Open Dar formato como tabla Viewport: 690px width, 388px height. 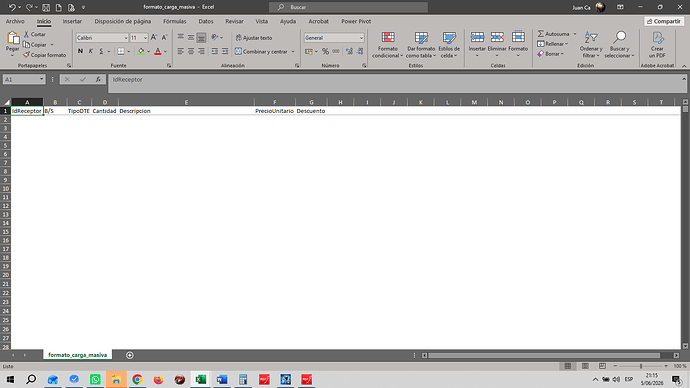click(421, 45)
